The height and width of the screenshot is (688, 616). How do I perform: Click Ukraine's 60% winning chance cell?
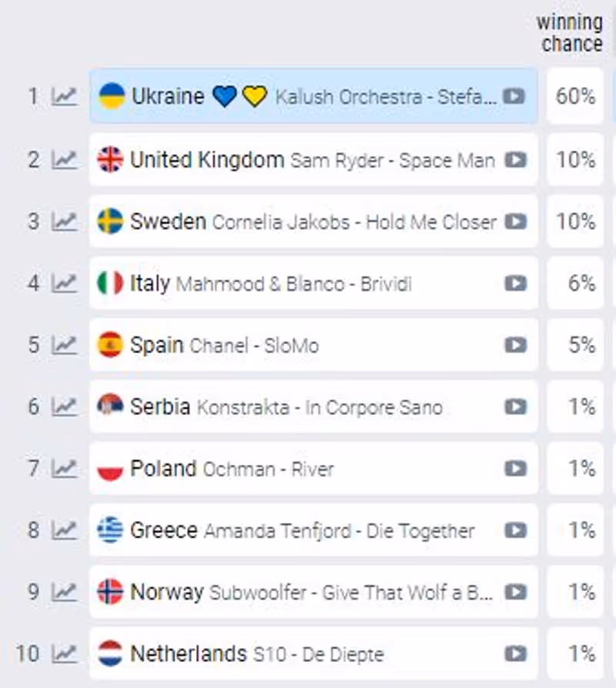[x=575, y=96]
